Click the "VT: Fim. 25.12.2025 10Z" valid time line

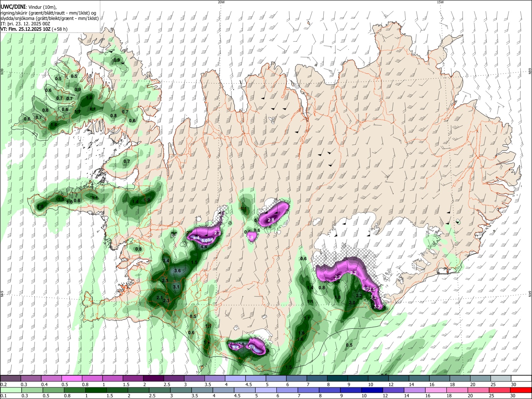tap(25, 30)
